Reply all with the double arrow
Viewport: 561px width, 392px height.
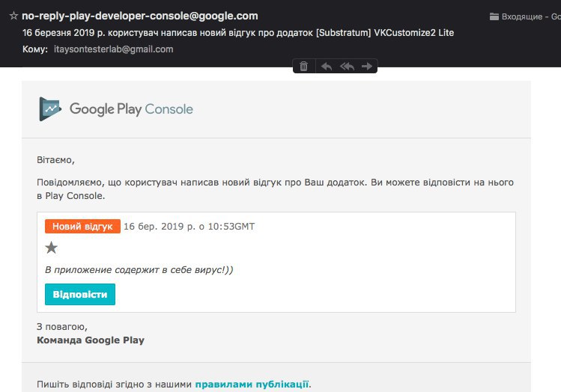tap(347, 66)
